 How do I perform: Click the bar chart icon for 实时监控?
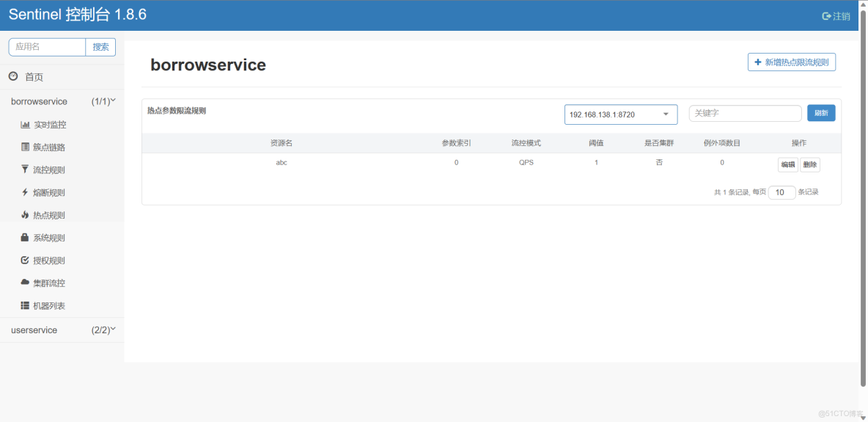(25, 125)
